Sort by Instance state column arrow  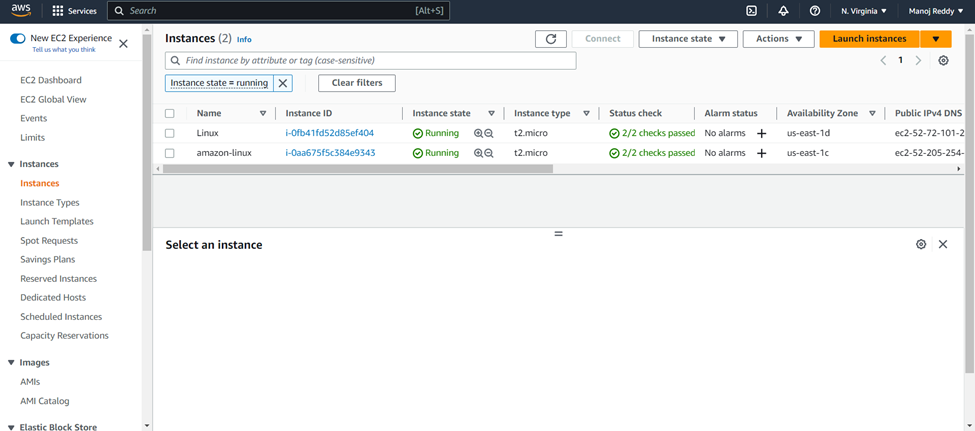click(491, 113)
